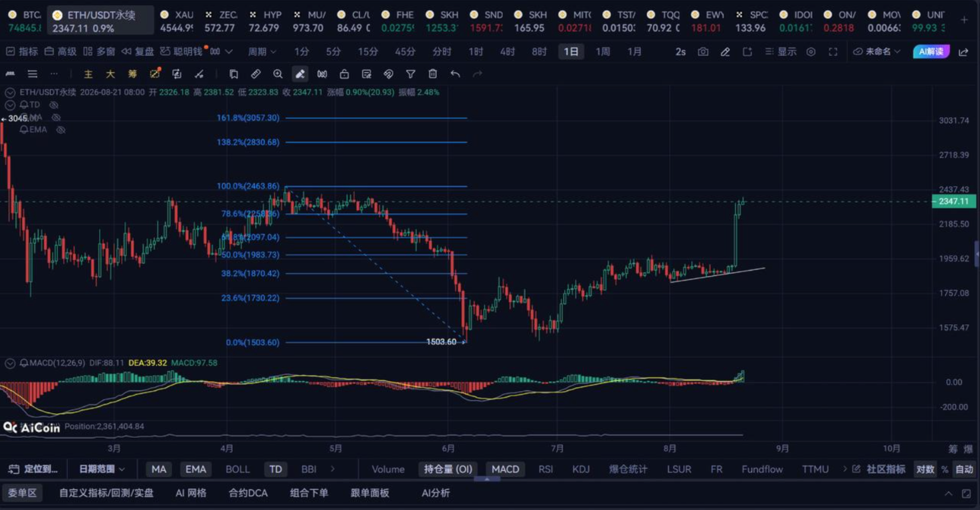Activate the zoom-in magnifier tool
Image resolution: width=980 pixels, height=510 pixels.
coord(278,74)
